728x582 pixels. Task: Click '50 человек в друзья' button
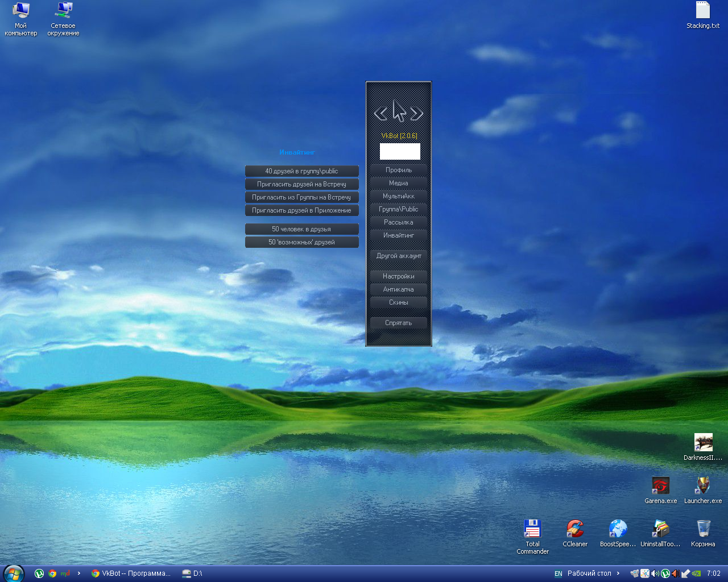coord(301,229)
